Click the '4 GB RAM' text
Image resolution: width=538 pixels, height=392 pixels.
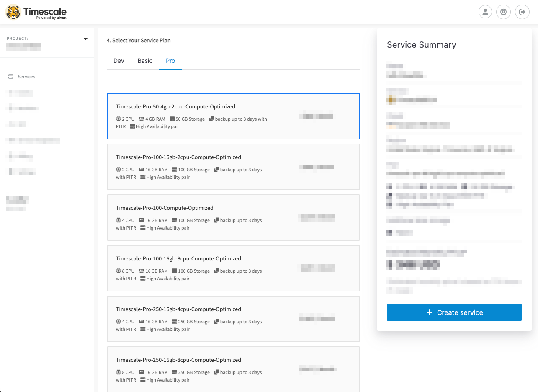coord(155,119)
